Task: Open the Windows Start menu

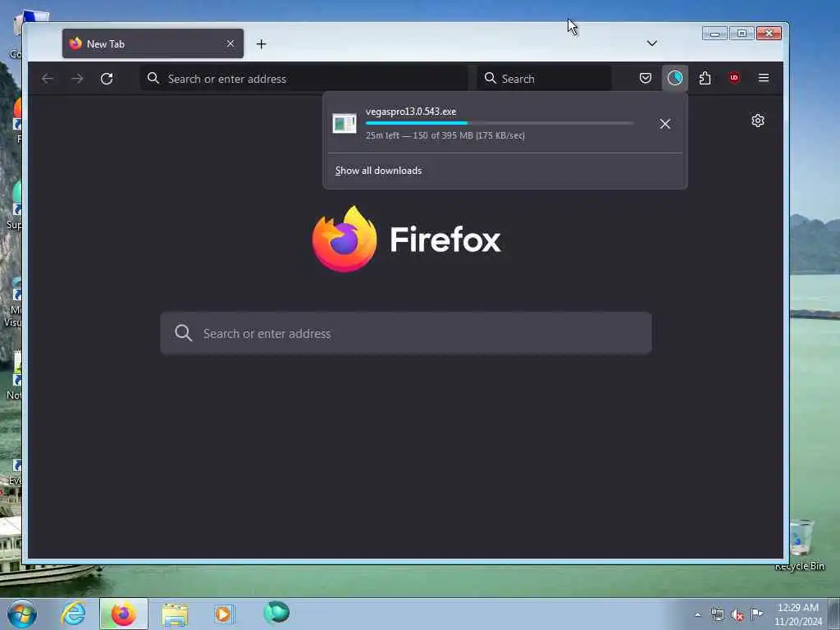Action: [x=22, y=614]
